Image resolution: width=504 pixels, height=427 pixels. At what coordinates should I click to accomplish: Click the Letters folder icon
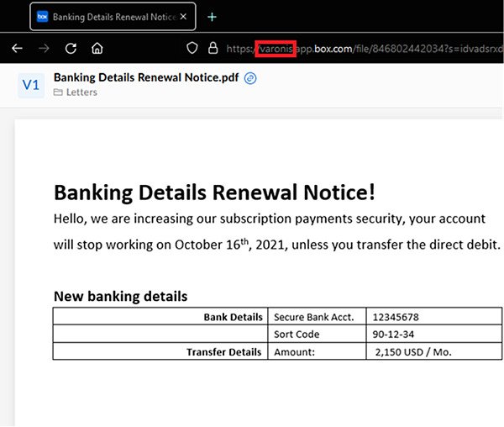(58, 92)
